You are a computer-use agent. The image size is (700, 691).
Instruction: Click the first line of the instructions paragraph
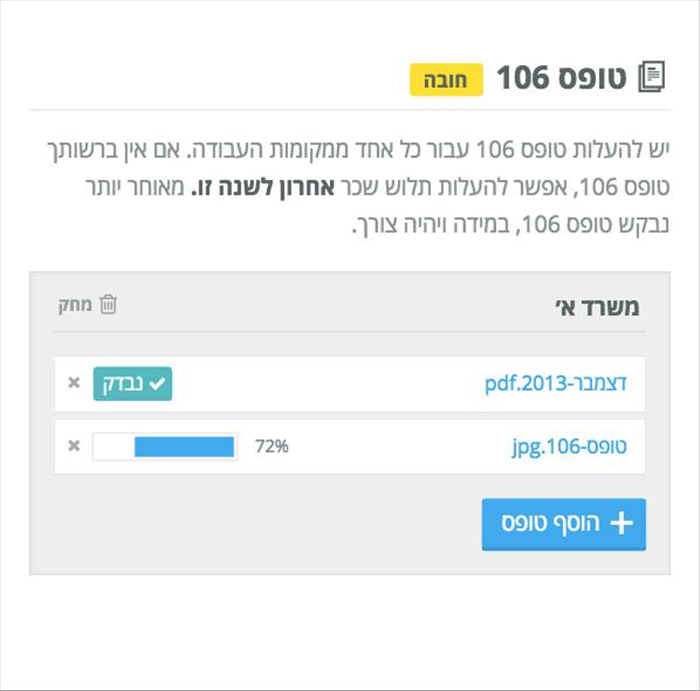click(x=358, y=150)
